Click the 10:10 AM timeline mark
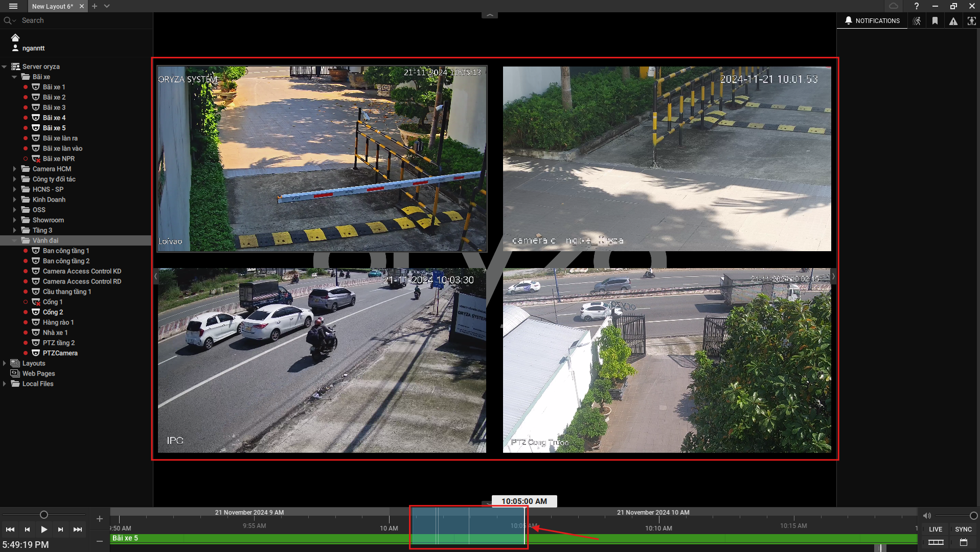 tap(658, 528)
